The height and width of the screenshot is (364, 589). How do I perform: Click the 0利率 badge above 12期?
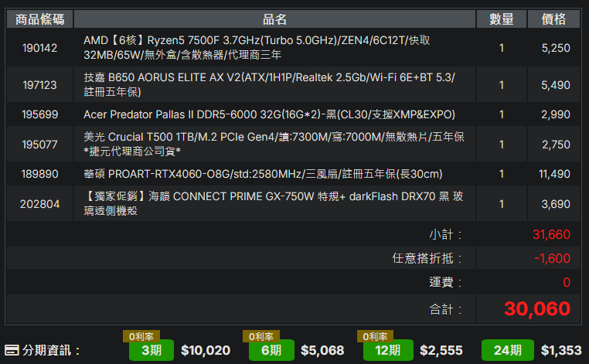[375, 336]
